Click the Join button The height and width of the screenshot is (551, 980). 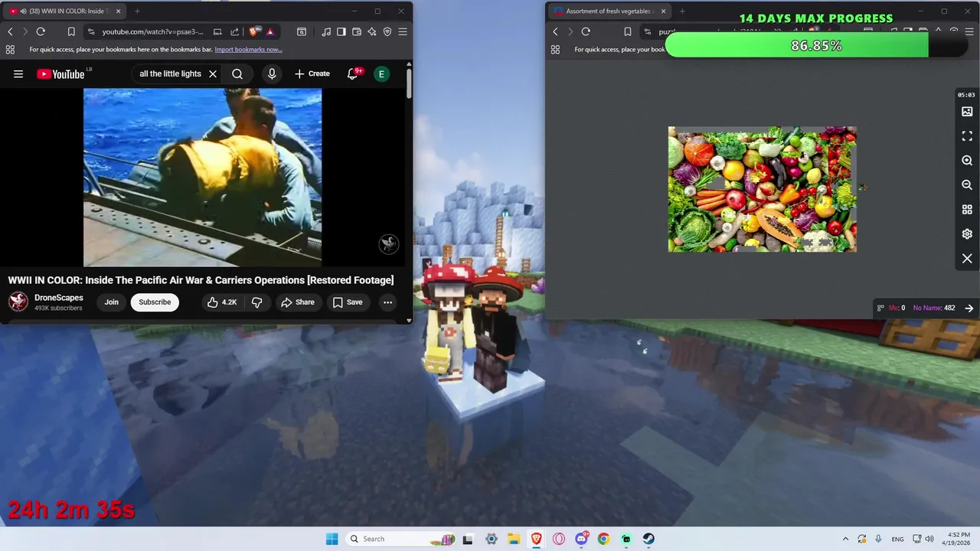tap(112, 302)
